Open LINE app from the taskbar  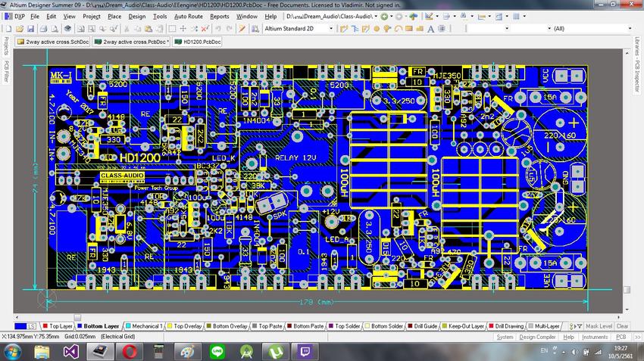click(217, 352)
